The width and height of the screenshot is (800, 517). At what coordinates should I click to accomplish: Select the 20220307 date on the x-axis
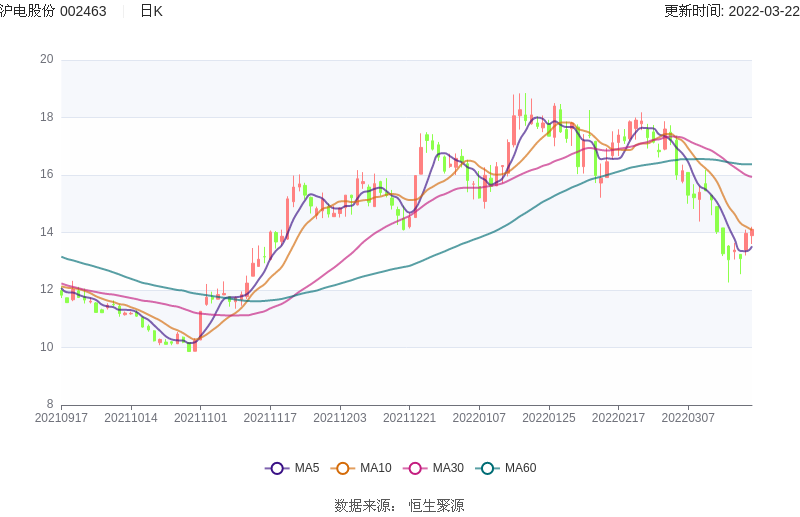(x=688, y=418)
